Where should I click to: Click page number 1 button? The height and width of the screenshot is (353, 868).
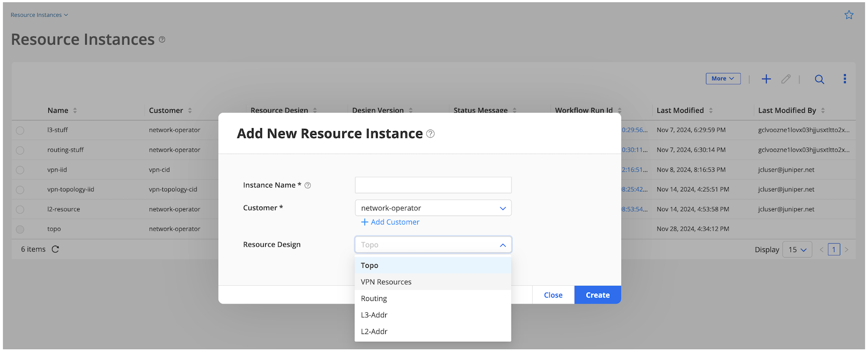pyautogui.click(x=834, y=250)
